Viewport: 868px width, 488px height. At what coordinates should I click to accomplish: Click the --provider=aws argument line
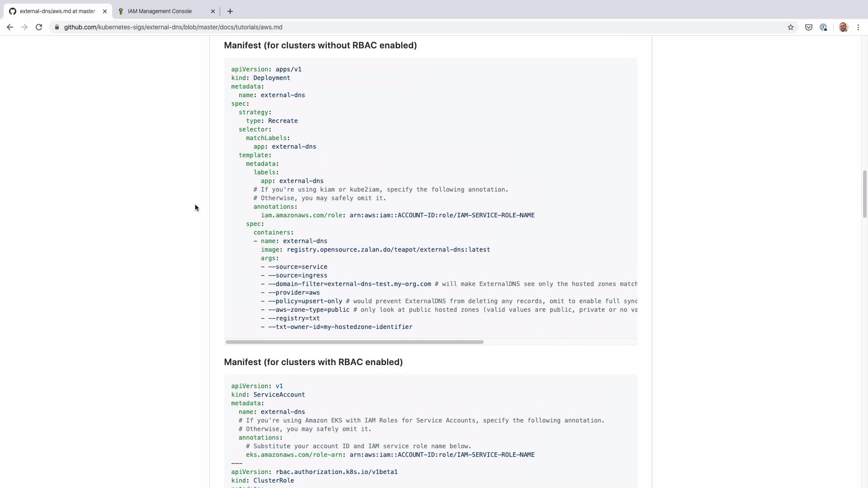[x=294, y=292]
